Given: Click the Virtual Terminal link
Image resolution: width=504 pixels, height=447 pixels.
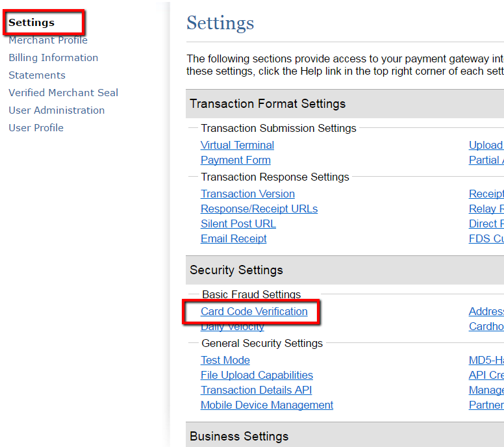Looking at the screenshot, I should [237, 146].
